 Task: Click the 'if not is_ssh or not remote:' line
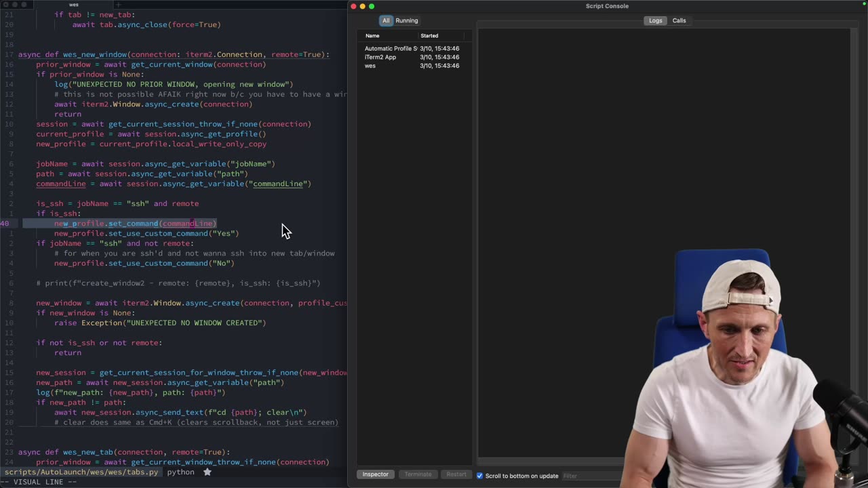[99, 342]
